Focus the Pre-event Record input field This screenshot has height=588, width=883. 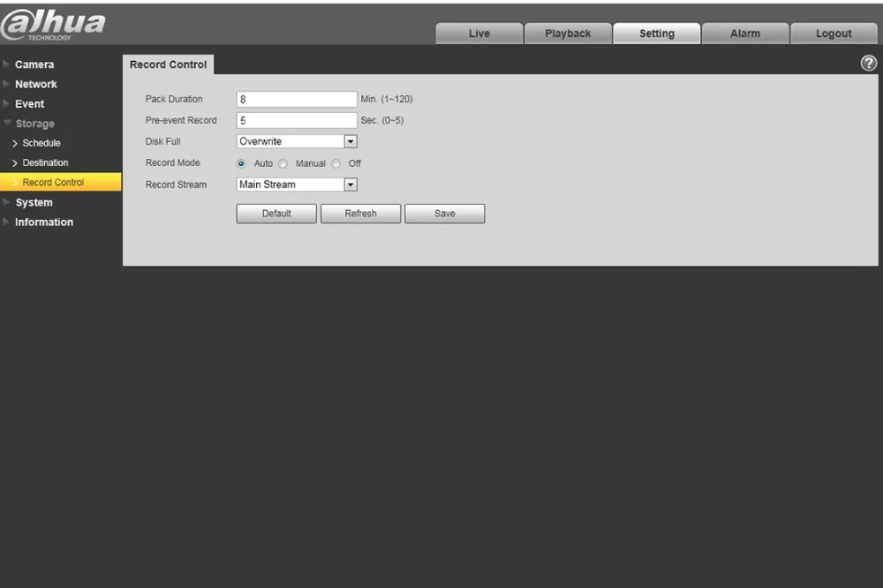tap(297, 121)
